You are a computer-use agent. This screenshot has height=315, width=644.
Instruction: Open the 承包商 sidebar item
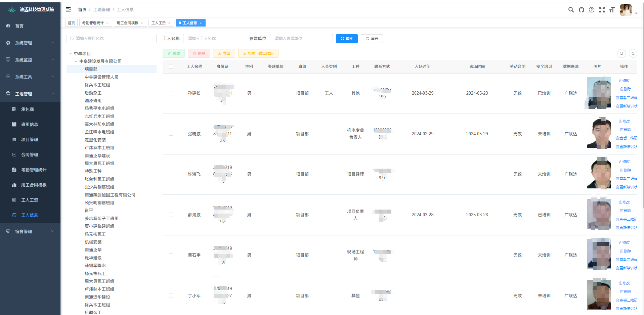[x=30, y=109]
